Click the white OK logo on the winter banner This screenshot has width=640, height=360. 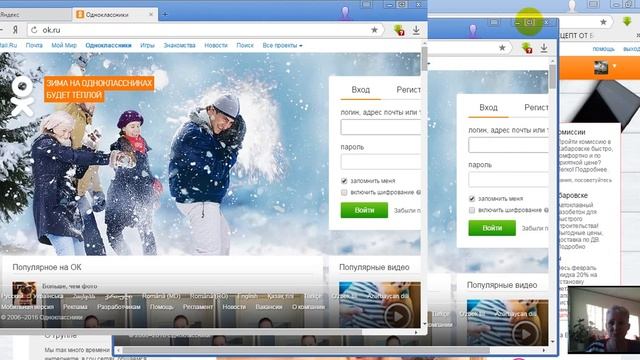(x=22, y=96)
